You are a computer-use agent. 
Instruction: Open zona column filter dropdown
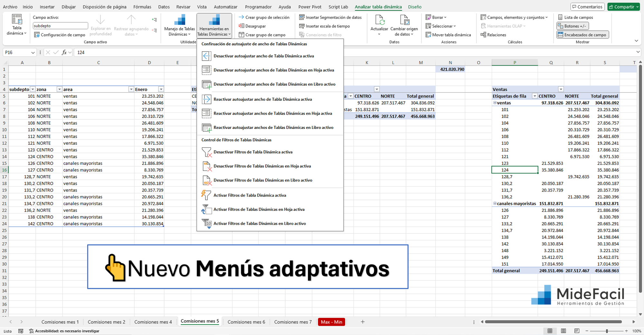click(59, 89)
